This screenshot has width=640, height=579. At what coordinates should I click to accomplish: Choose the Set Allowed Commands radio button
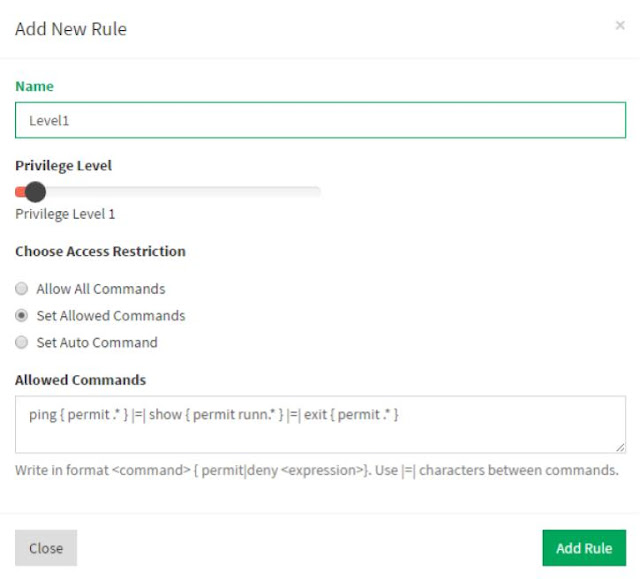click(22, 316)
